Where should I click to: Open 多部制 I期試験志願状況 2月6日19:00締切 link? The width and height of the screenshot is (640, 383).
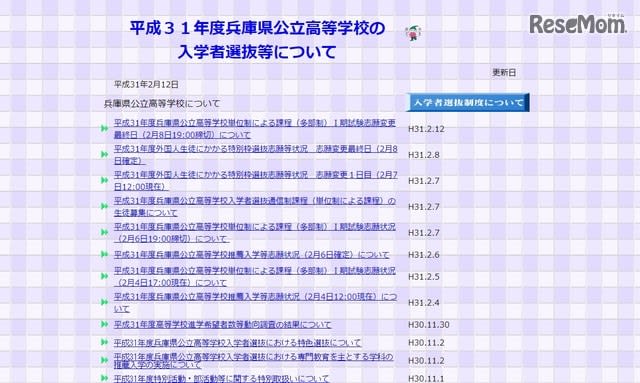click(255, 232)
